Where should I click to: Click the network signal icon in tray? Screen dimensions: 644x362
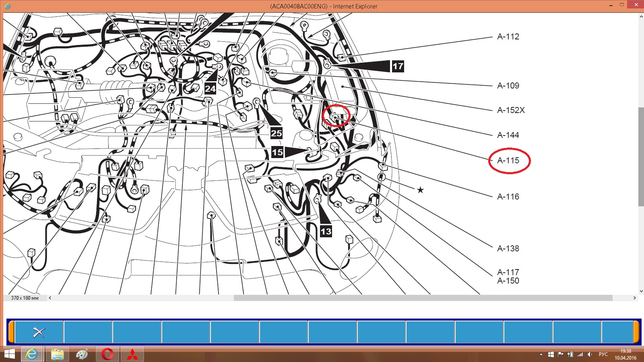pos(580,354)
